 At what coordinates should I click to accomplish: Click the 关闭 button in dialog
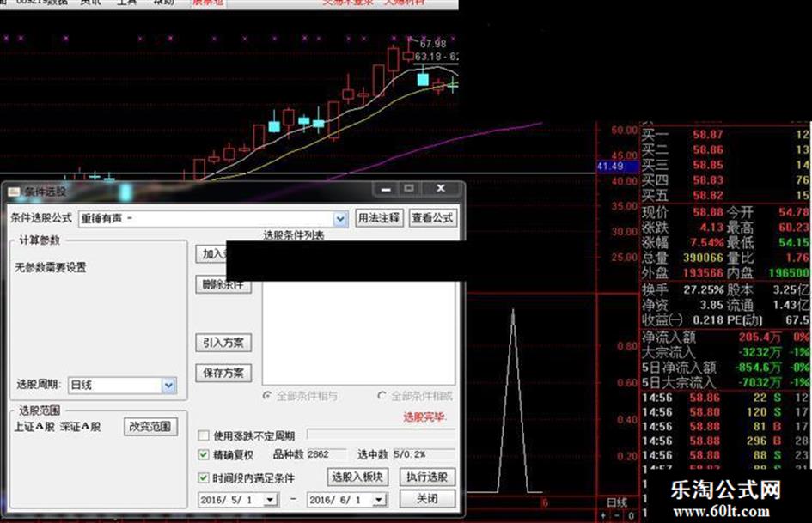pyautogui.click(x=427, y=499)
